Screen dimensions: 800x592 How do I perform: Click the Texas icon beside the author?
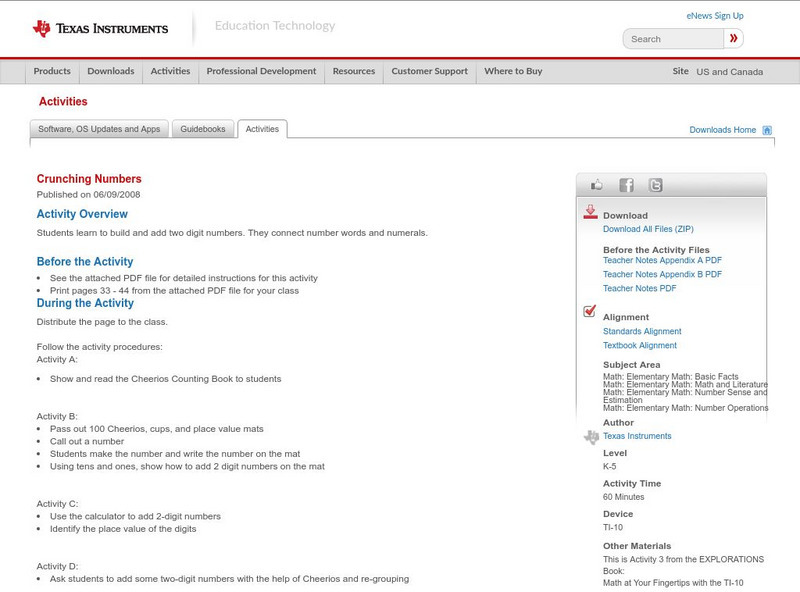(x=591, y=437)
